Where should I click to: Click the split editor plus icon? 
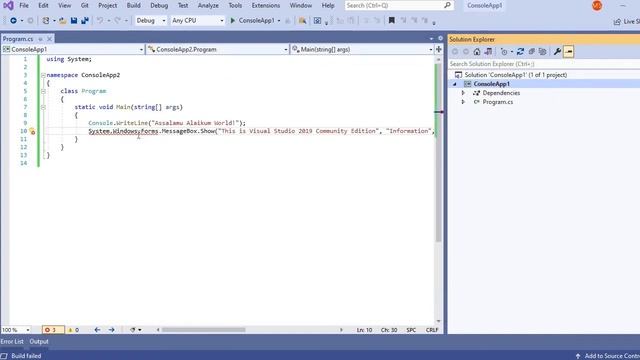[439, 49]
